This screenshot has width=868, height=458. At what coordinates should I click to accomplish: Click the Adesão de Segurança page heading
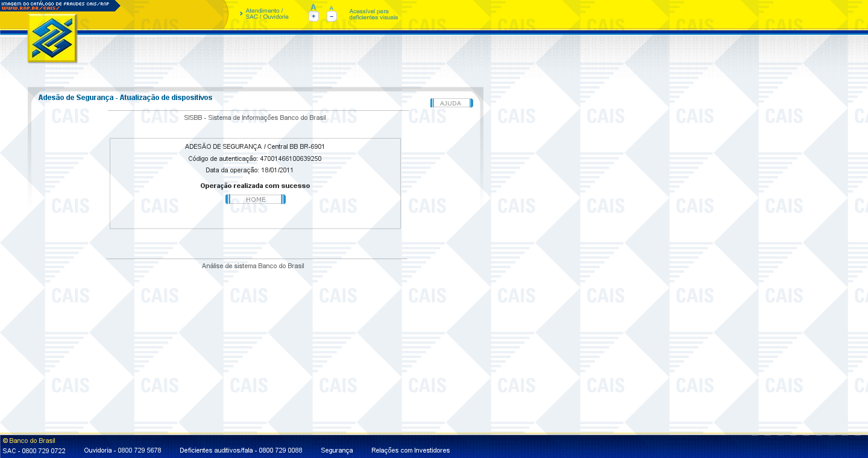[125, 98]
